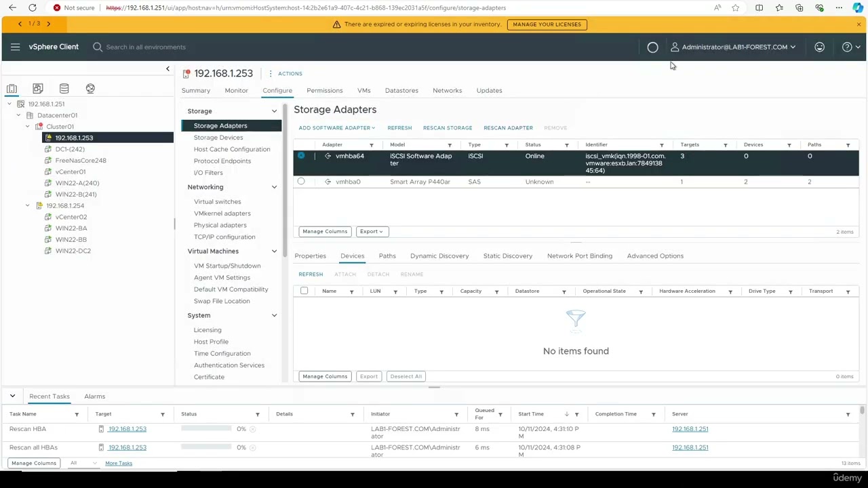Viewport: 868px width, 488px height.
Task: Filter the Model column
Action: click(x=449, y=145)
